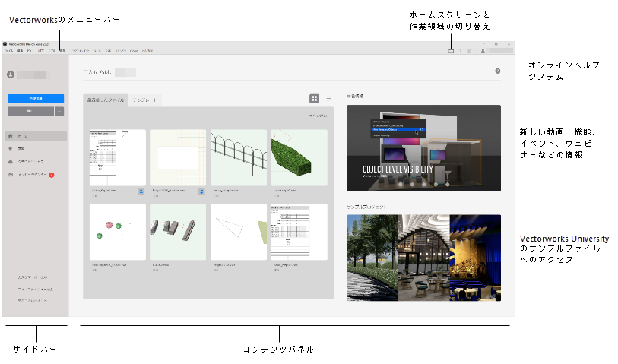Click the home icon in the sidebar

(x=10, y=136)
